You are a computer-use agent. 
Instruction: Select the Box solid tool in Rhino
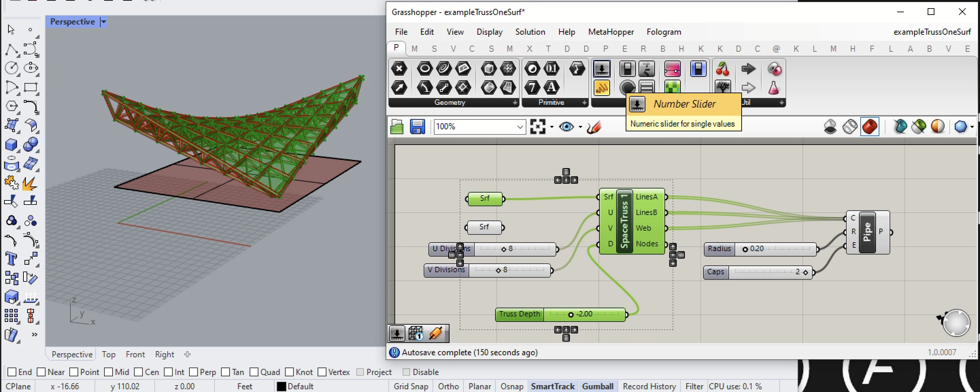click(12, 145)
